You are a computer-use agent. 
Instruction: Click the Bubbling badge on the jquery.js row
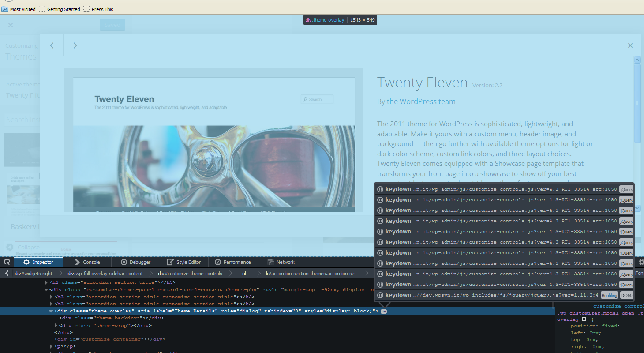point(609,295)
